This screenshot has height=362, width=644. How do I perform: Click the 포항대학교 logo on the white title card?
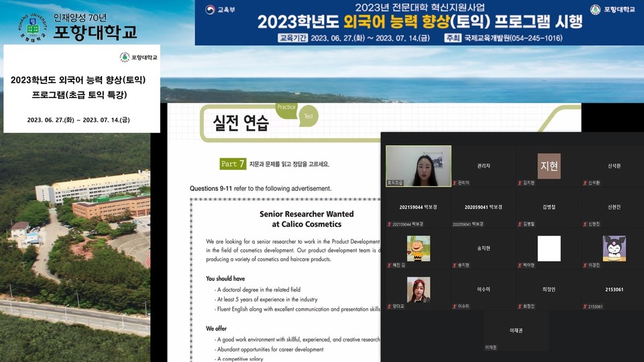point(139,57)
